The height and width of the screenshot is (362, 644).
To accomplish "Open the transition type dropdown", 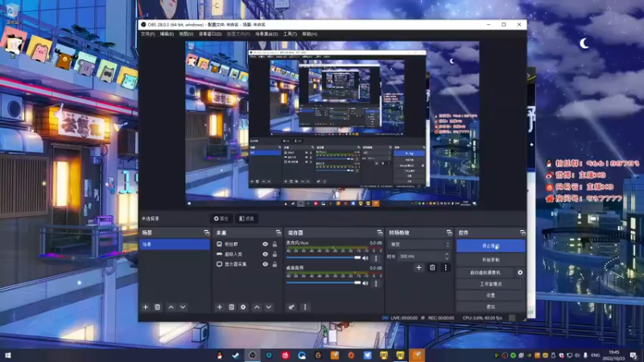I will (x=419, y=245).
